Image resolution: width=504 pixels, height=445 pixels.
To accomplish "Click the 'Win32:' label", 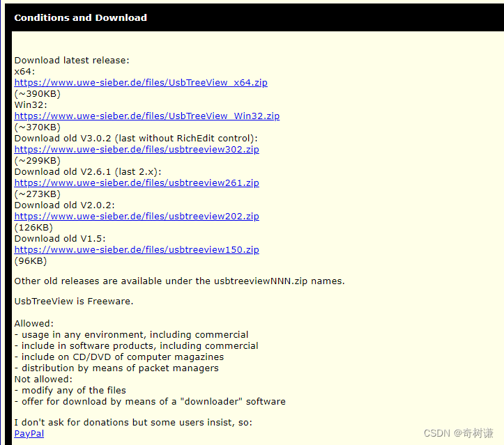I will click(31, 104).
